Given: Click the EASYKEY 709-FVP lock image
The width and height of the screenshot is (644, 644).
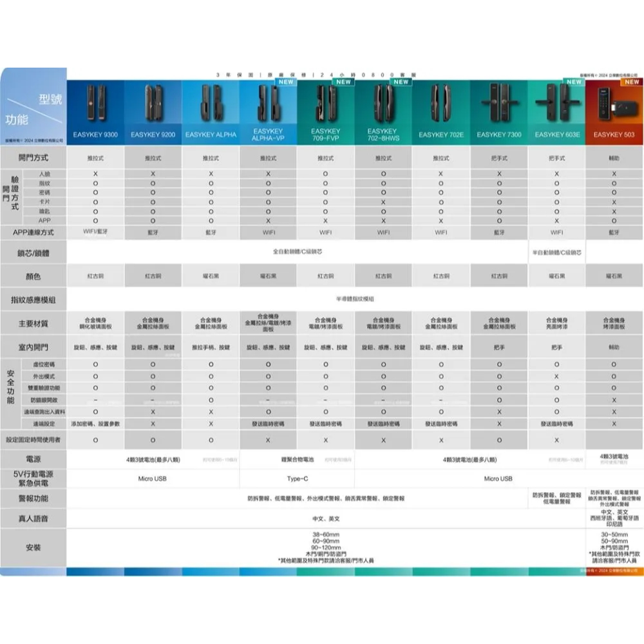Looking at the screenshot, I should point(325,103).
